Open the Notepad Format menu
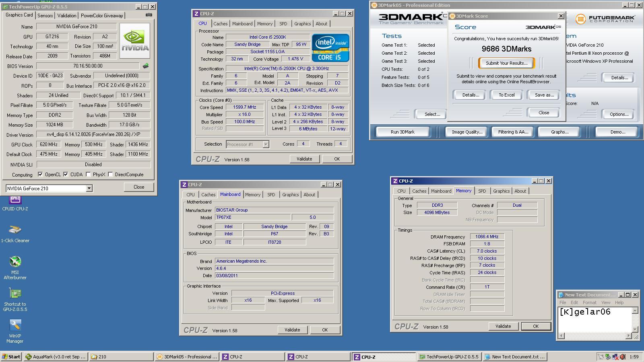The image size is (644, 362). tap(589, 302)
